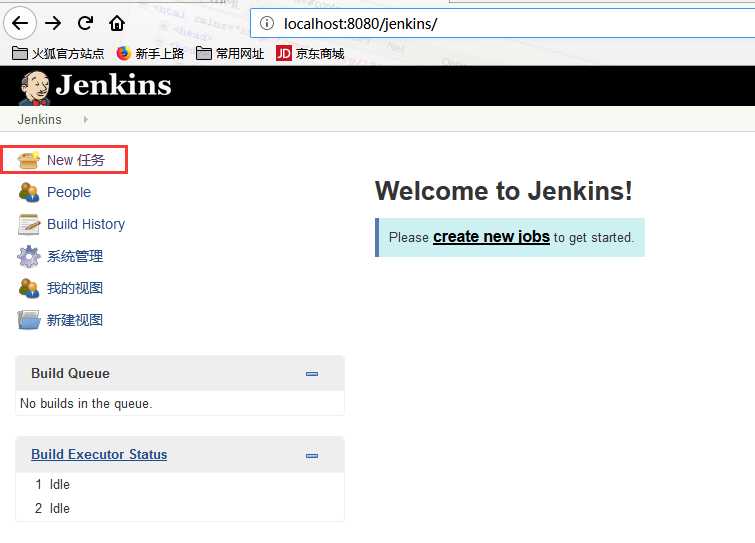Select executor 2 Idle row

coord(180,508)
